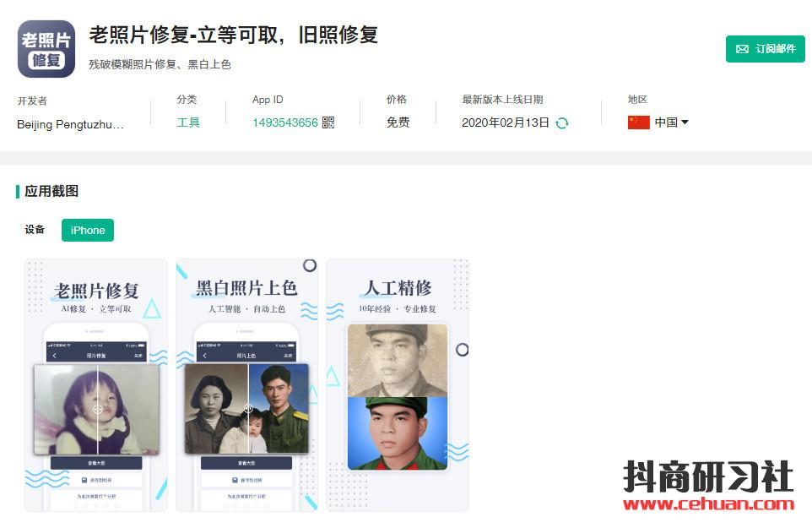Open the 老照片修复 screenshot thumbnail

point(96,385)
